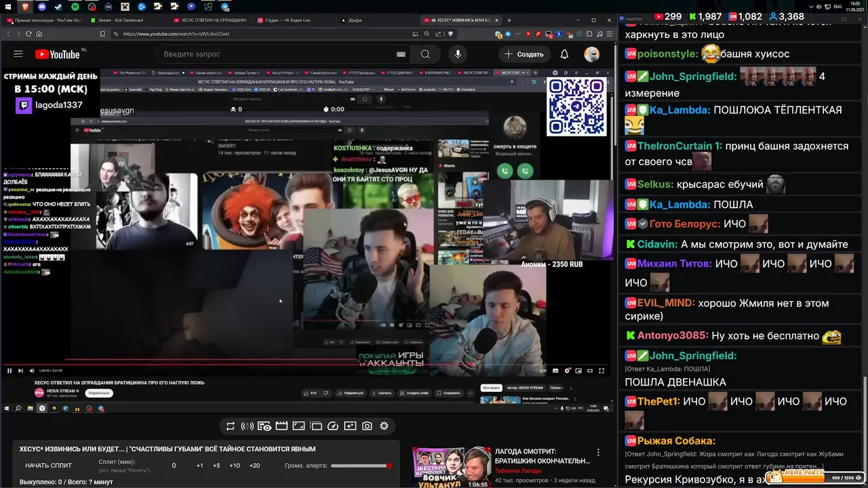Click the Selkus chat username
The width and height of the screenshot is (868, 488).
[656, 184]
